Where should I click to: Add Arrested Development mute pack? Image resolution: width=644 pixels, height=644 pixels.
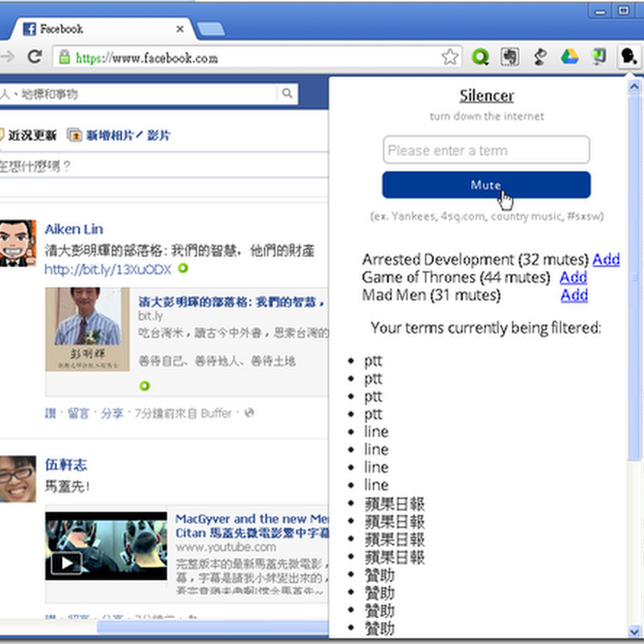pyautogui.click(x=606, y=259)
